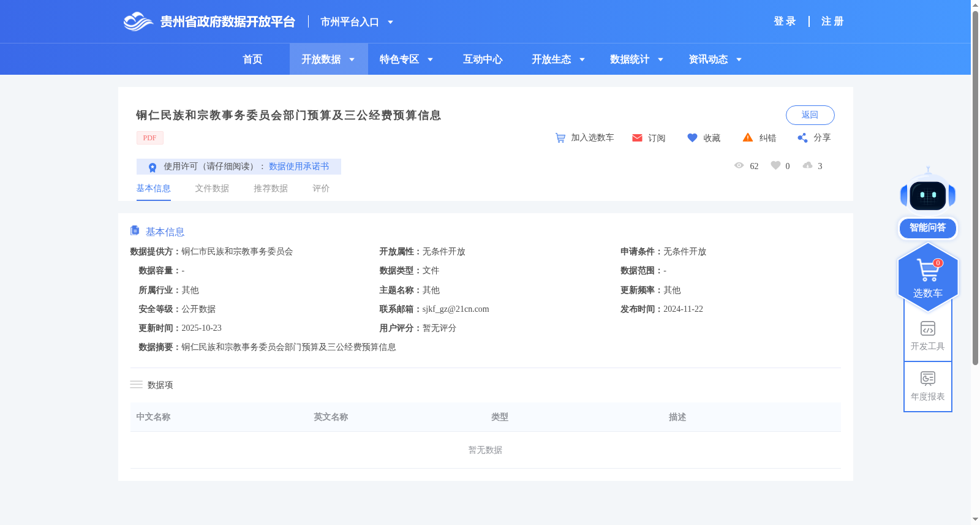Click the share icon next to 分享

(802, 138)
